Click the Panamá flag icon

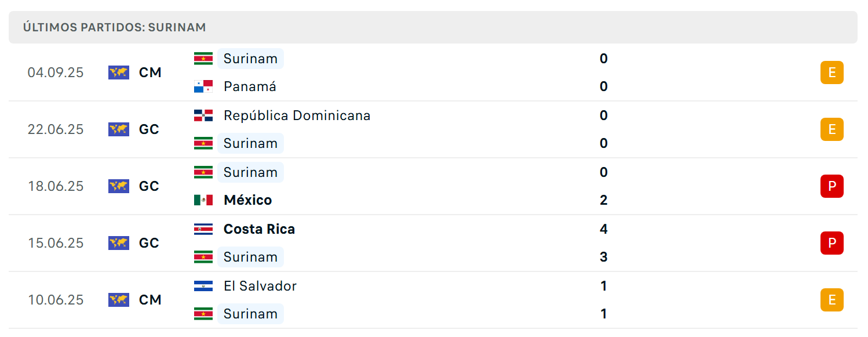coord(203,86)
